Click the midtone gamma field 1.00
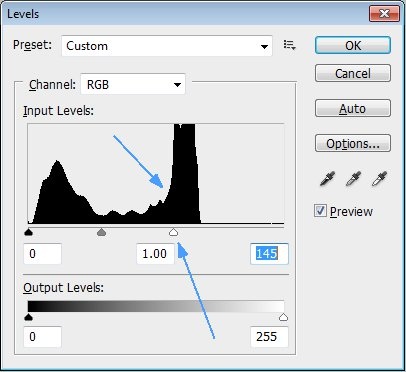Screen dimensions: 406x372 click(155, 254)
